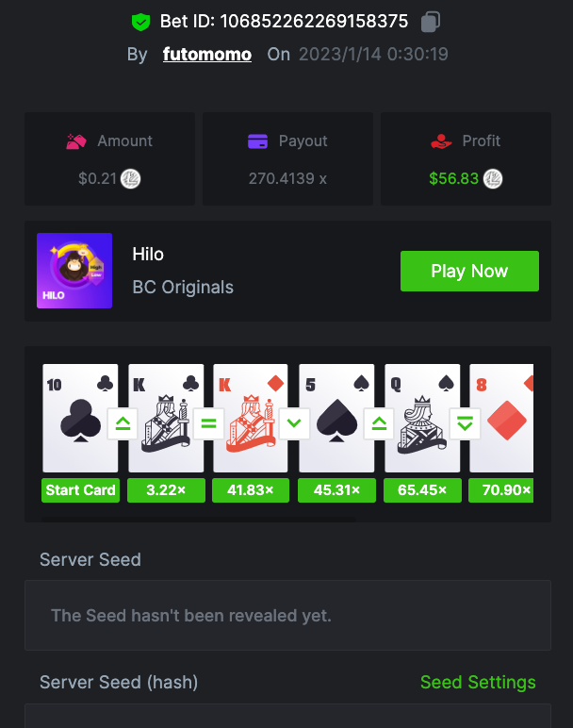
Task: Click the coin icon next to $56.83
Action: pos(493,179)
